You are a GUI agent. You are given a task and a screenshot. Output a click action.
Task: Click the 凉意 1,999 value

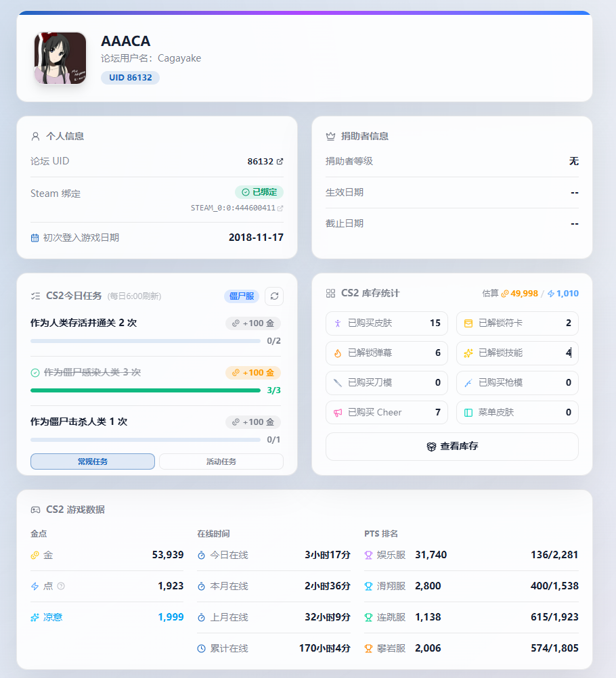(171, 617)
